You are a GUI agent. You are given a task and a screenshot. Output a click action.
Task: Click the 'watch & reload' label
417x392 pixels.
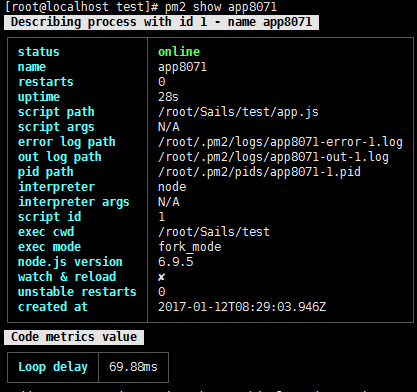pos(67,277)
